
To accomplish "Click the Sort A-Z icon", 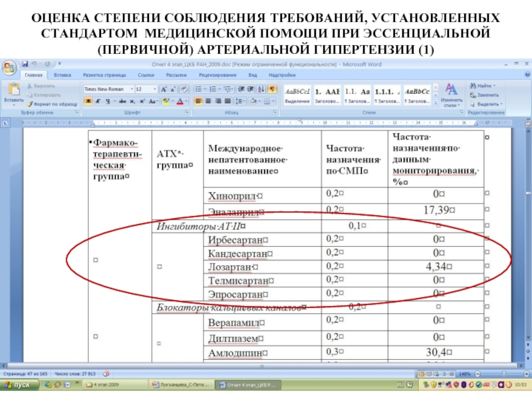I will coord(261,89).
